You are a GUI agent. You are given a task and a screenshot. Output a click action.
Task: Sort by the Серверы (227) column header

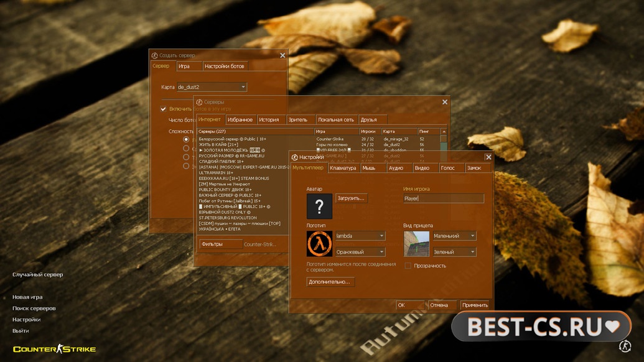tap(256, 131)
